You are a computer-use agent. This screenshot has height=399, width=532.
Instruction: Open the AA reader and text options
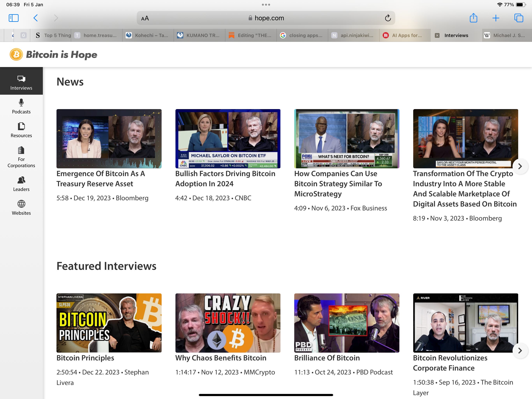point(145,18)
